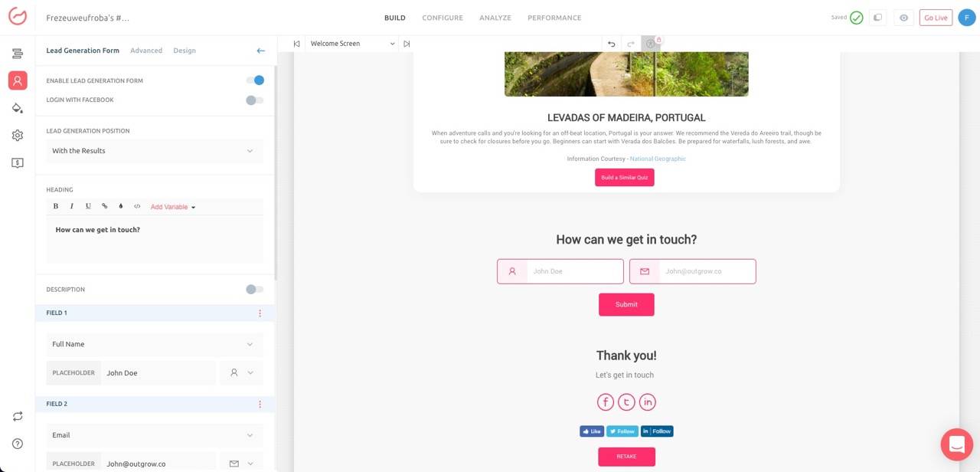Screen dimensions: 980x472
Task: Open the lead generation sidebar icon
Action: pyautogui.click(x=18, y=80)
